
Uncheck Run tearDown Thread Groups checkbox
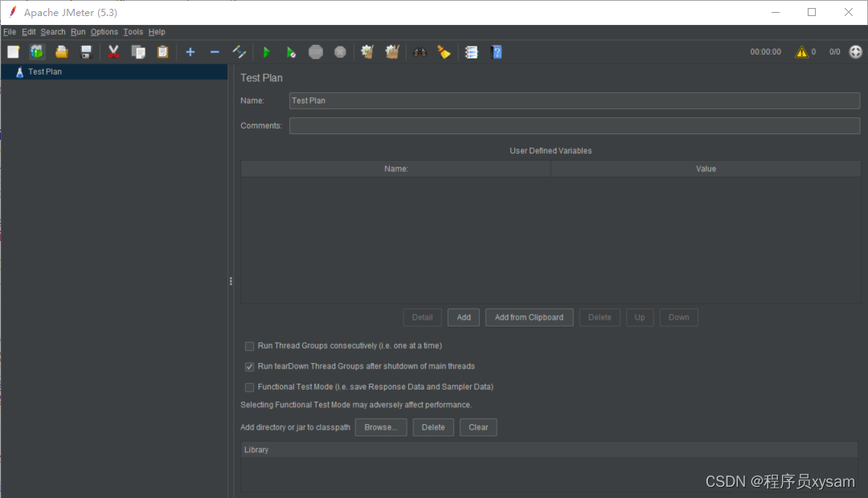250,367
